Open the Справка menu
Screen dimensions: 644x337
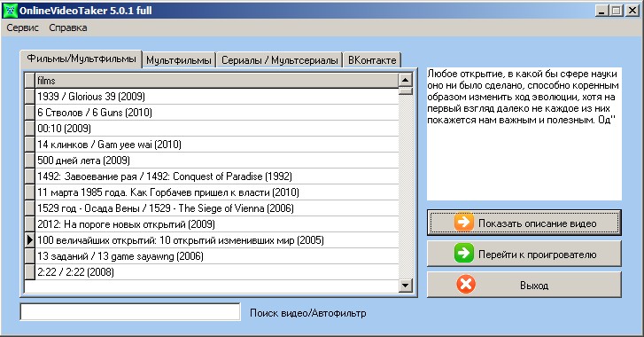(x=68, y=28)
